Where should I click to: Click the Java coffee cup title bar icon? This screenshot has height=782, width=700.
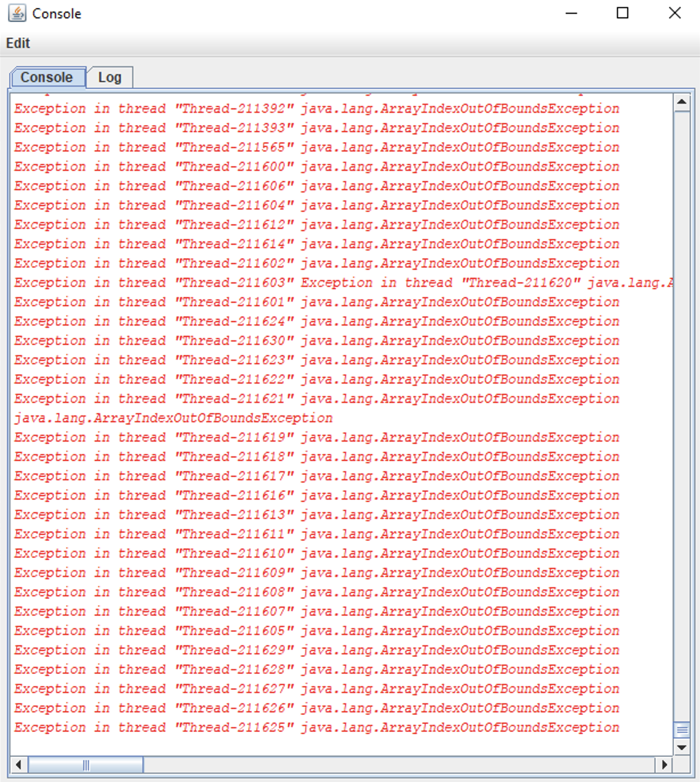pos(17,13)
